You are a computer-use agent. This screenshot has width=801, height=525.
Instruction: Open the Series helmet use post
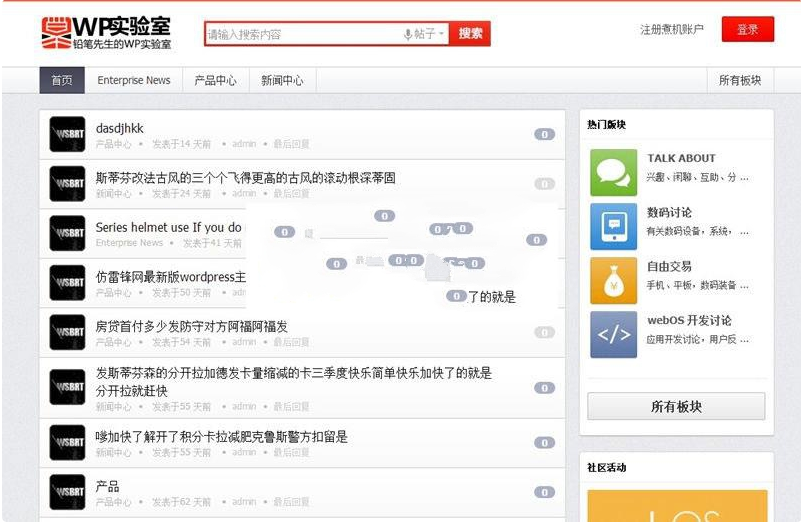click(169, 227)
